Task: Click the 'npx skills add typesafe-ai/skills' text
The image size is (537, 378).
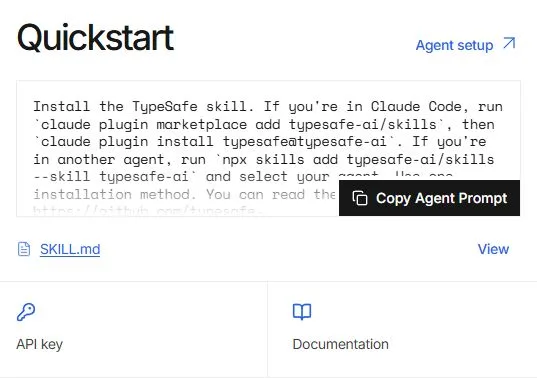Action: [354, 159]
